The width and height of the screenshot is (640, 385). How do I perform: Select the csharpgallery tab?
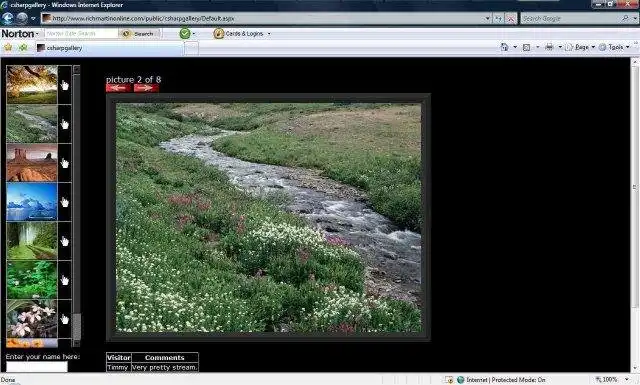[109, 48]
